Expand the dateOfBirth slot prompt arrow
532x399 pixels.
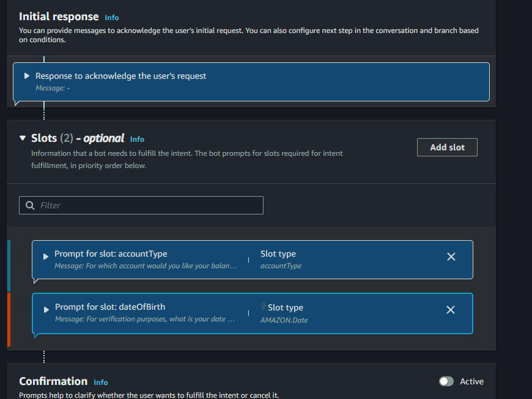[x=46, y=310]
